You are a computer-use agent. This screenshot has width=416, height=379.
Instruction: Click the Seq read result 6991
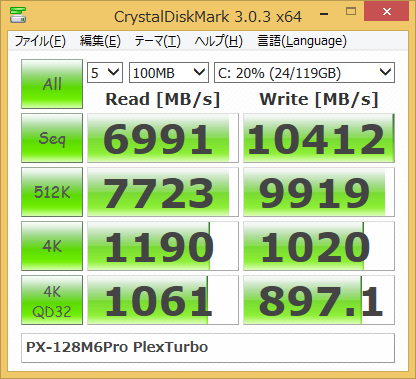point(163,138)
